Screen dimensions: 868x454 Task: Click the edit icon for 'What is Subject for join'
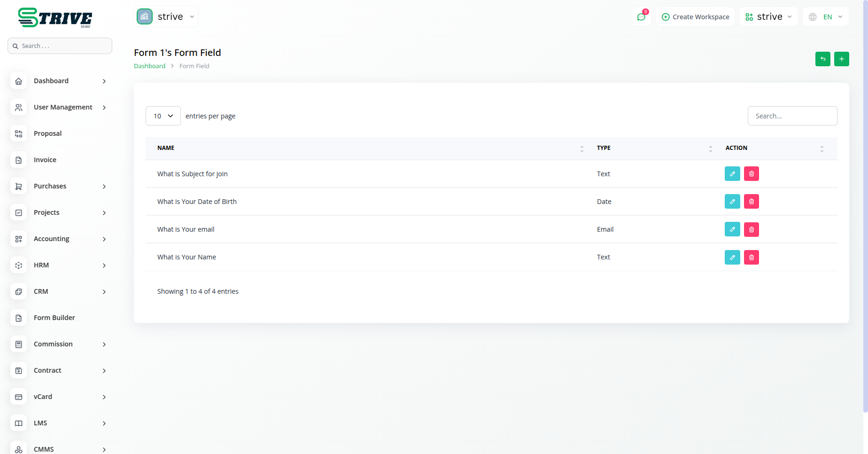(x=732, y=174)
